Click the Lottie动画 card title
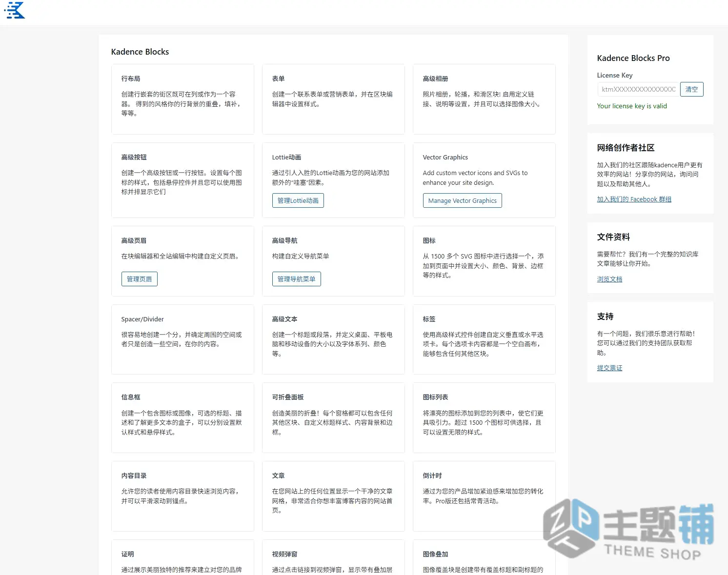 (286, 157)
